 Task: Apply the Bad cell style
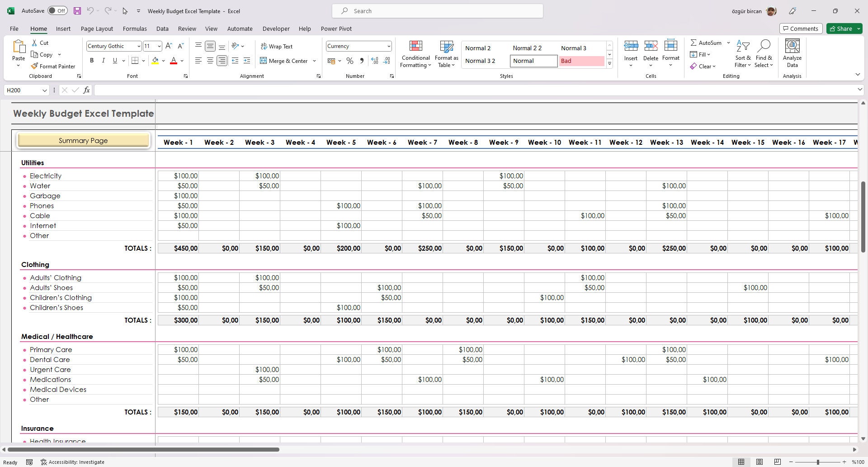tap(581, 61)
